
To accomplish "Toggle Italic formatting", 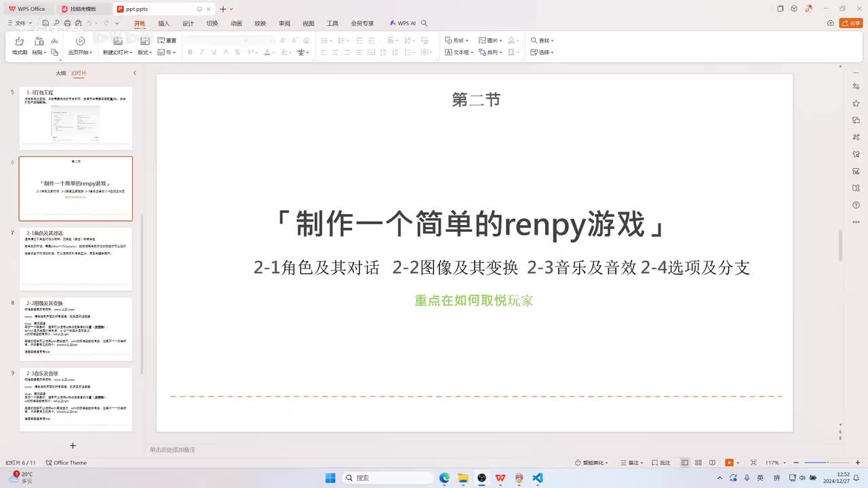I will pos(202,52).
